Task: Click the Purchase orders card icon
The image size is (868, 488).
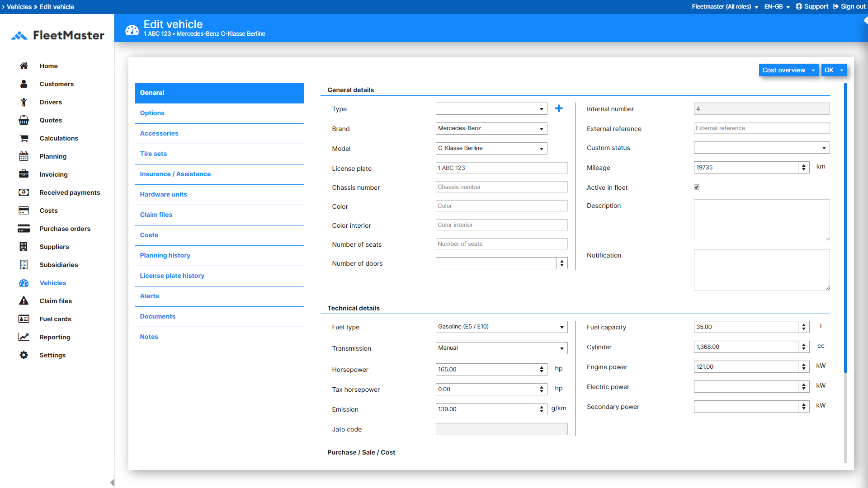Action: coord(24,229)
